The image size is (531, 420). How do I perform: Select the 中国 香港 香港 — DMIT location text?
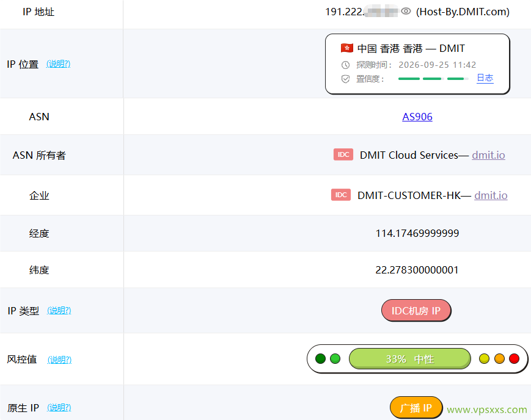[x=411, y=48]
